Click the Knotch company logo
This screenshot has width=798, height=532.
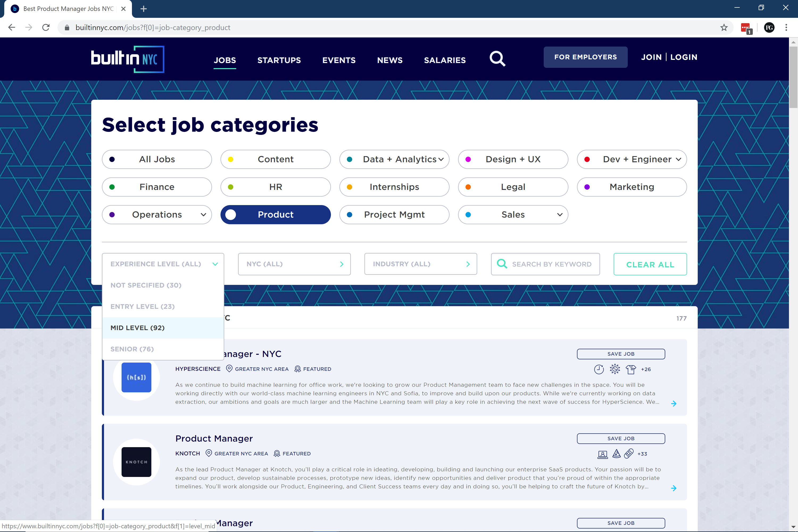(x=136, y=462)
